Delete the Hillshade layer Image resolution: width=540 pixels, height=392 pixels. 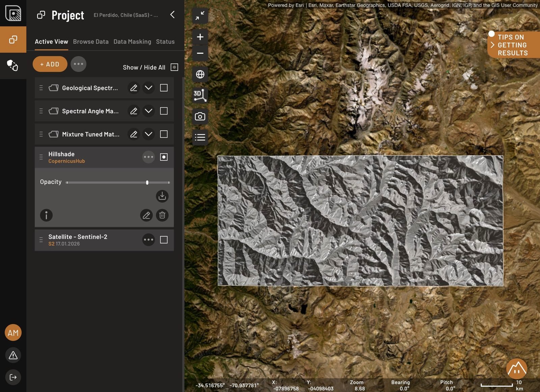point(162,215)
